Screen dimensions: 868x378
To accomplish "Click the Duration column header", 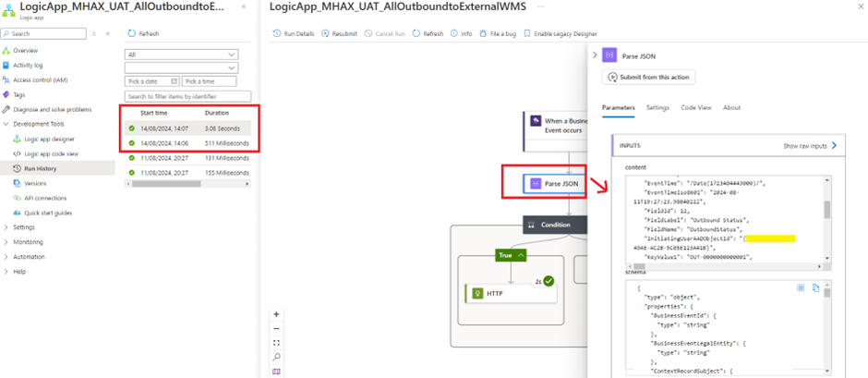I will 216,113.
